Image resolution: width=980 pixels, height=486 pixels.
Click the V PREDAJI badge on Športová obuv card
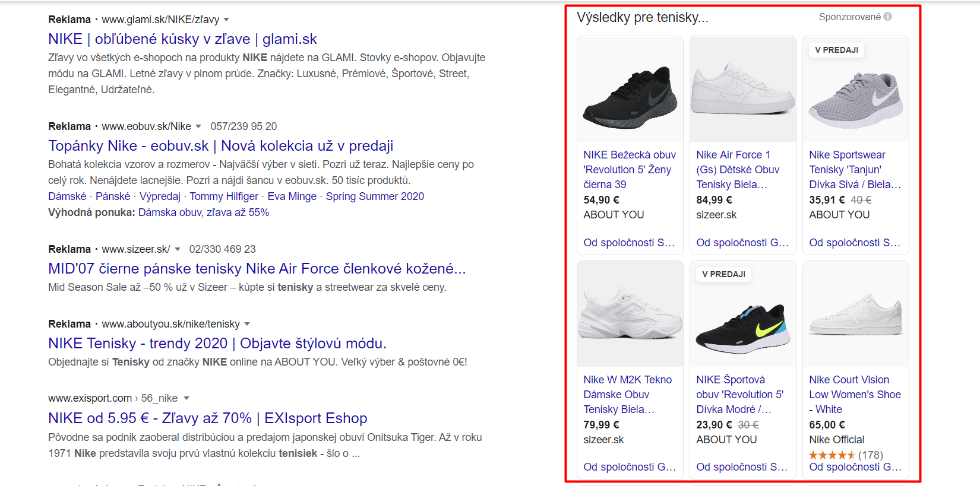(x=723, y=274)
